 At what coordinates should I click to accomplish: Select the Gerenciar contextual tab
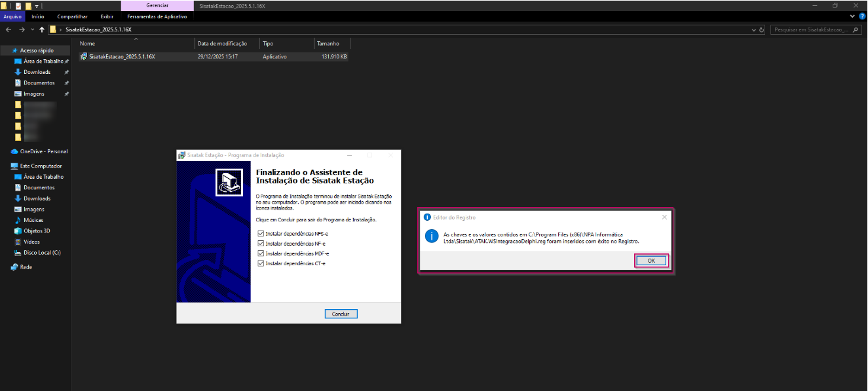pyautogui.click(x=157, y=5)
